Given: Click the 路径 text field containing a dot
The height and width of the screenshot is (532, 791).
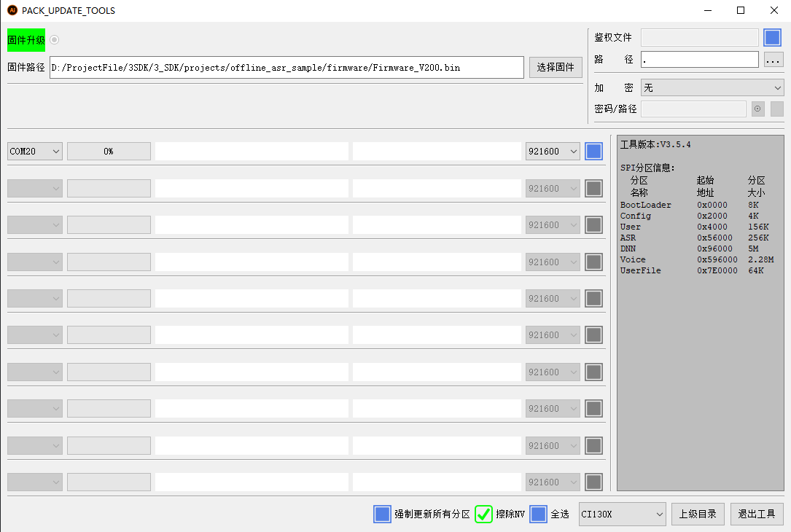Looking at the screenshot, I should point(699,60).
